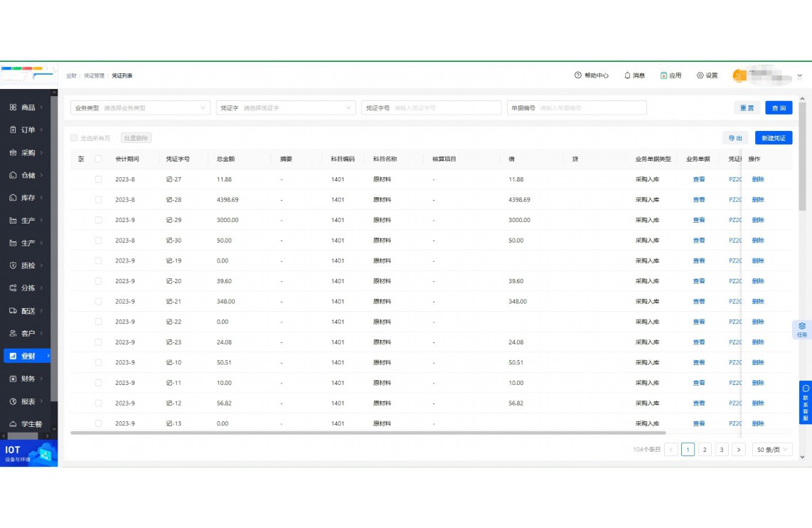This screenshot has width=812, height=528.
Task: Click the IOT 设备与环境 banner
Action: 29,453
